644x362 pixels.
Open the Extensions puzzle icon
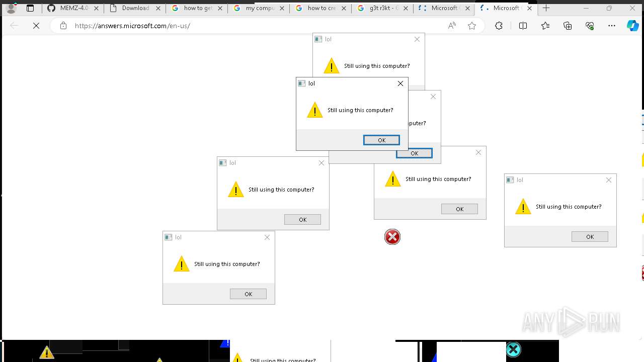(x=499, y=26)
